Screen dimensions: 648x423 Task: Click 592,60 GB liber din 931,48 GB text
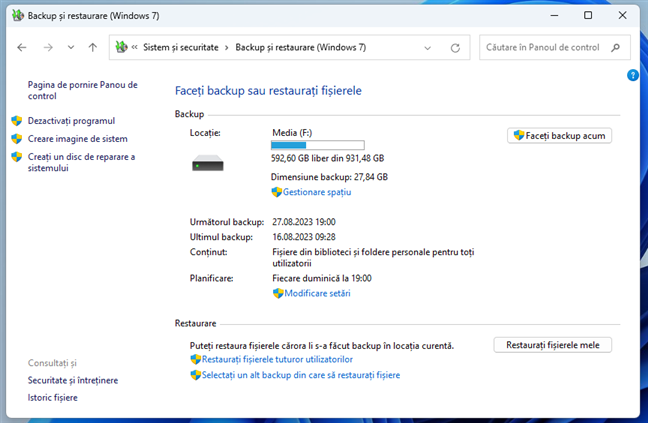tap(327, 158)
